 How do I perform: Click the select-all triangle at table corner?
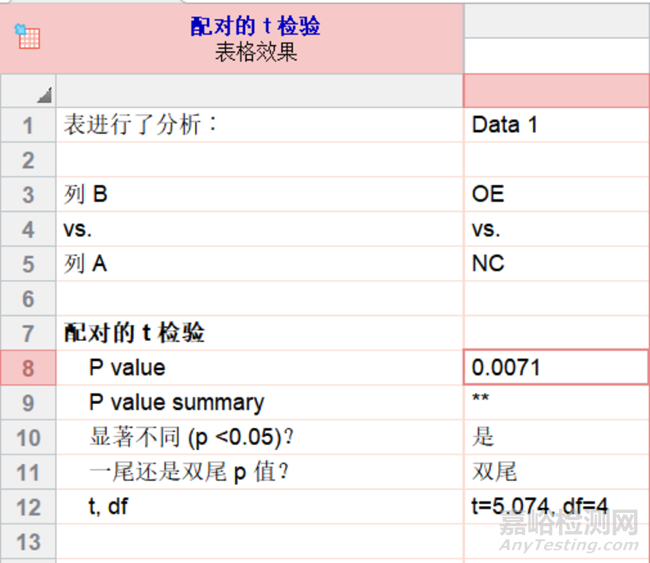[43, 95]
